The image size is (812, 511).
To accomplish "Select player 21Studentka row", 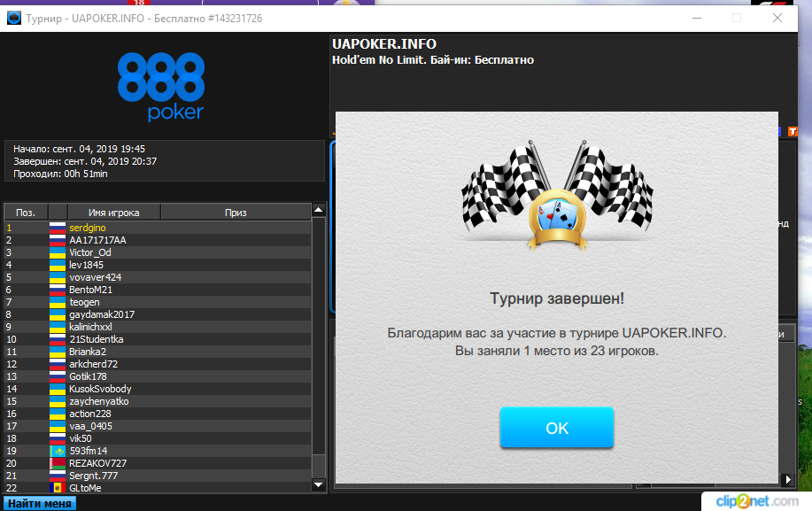I will click(x=158, y=339).
